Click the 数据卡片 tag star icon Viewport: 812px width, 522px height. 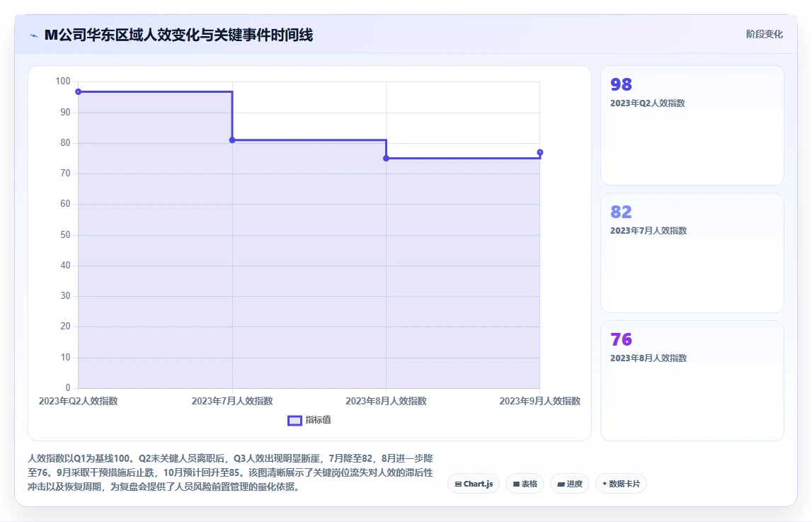click(605, 484)
